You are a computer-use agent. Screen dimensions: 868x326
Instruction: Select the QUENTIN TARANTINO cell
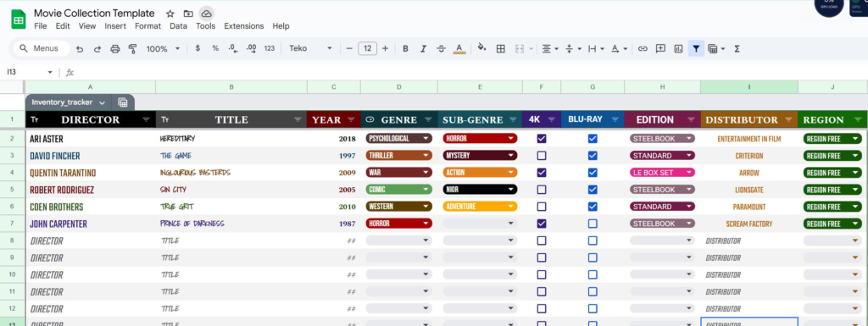point(90,173)
